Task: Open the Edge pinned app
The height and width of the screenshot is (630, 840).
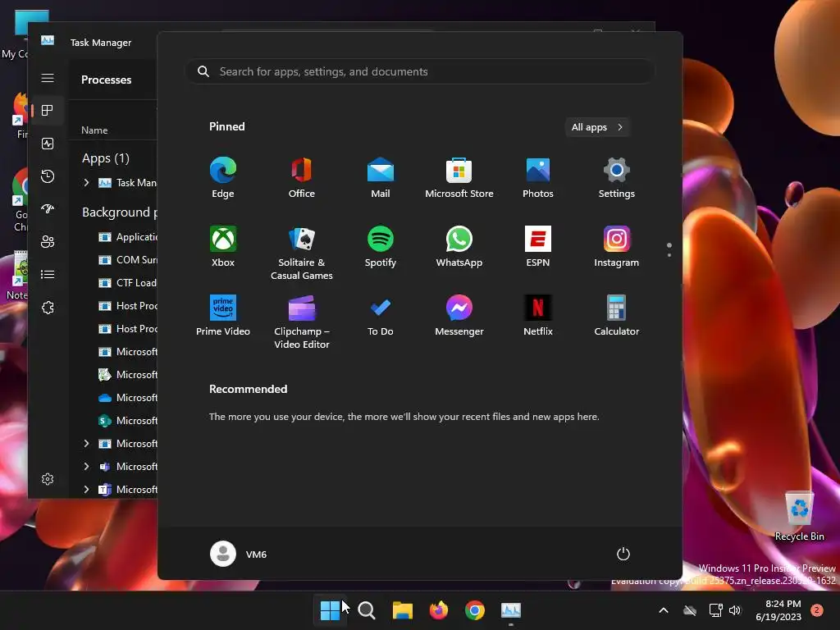Action: pos(223,178)
